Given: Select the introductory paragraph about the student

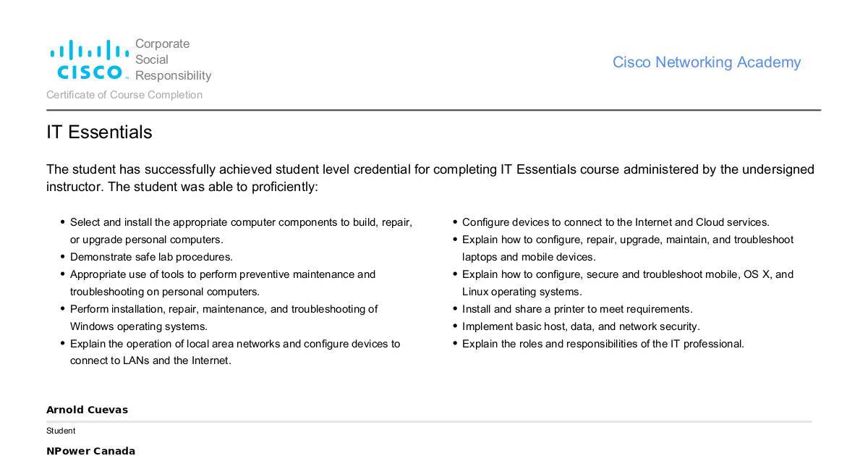Looking at the screenshot, I should tap(430, 178).
